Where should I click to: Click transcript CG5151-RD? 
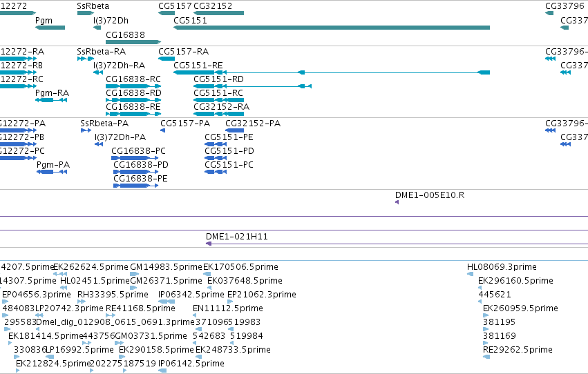coord(218,79)
